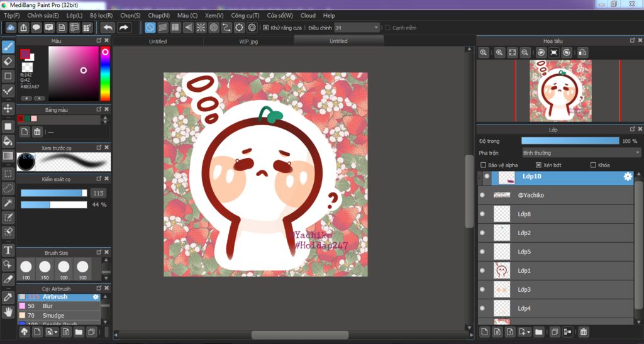644x344 pixels.
Task: Select the Lớp4 layer
Action: 556,308
